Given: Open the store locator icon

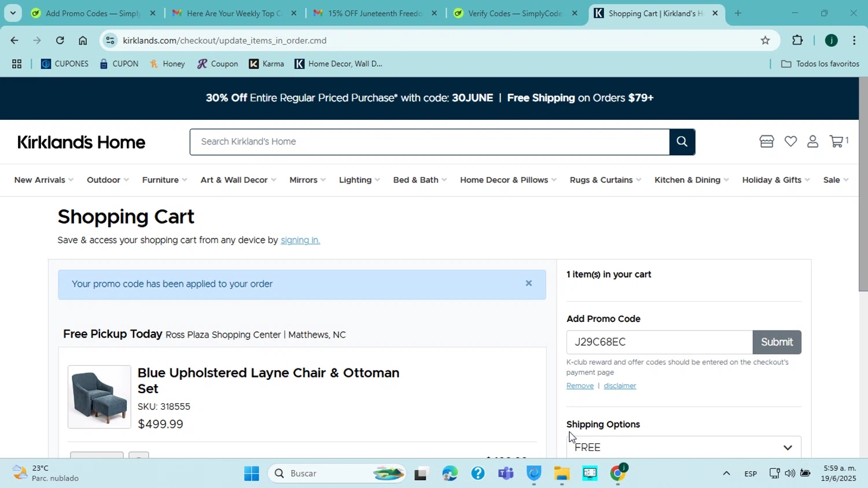Looking at the screenshot, I should (x=766, y=142).
